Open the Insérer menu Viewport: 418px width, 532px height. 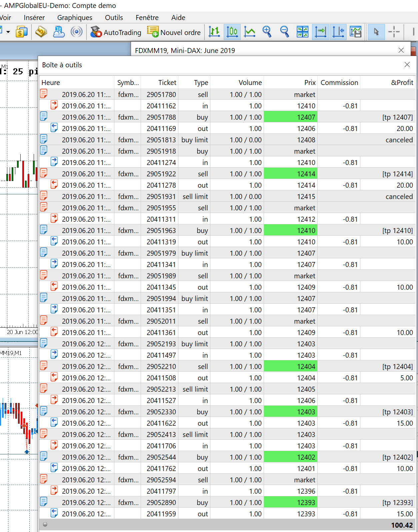point(34,18)
